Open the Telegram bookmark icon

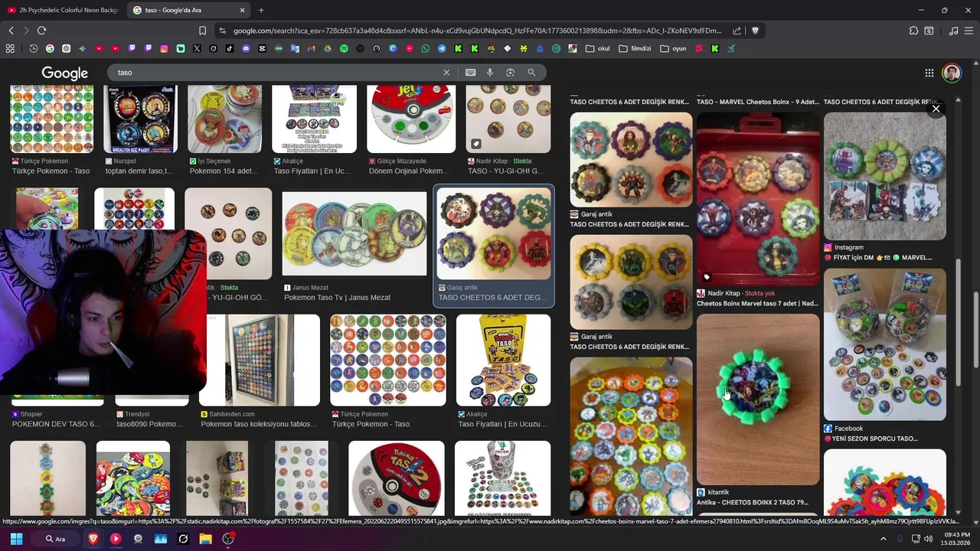point(442,48)
